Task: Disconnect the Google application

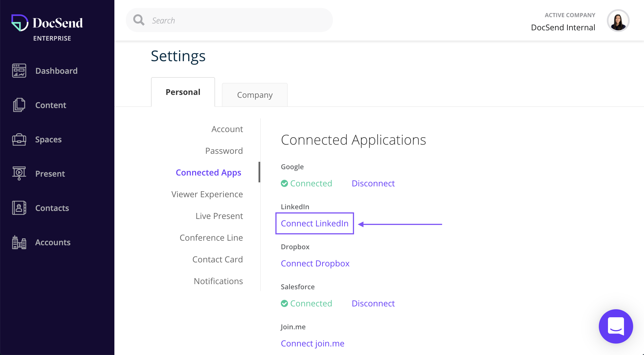Action: [373, 183]
